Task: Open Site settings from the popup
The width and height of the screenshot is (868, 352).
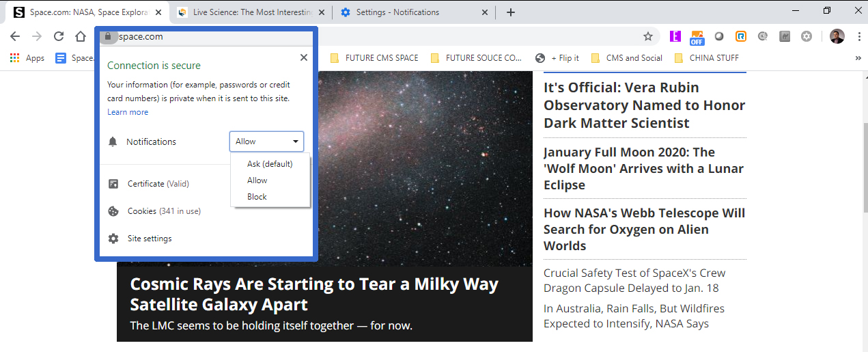Action: tap(150, 239)
